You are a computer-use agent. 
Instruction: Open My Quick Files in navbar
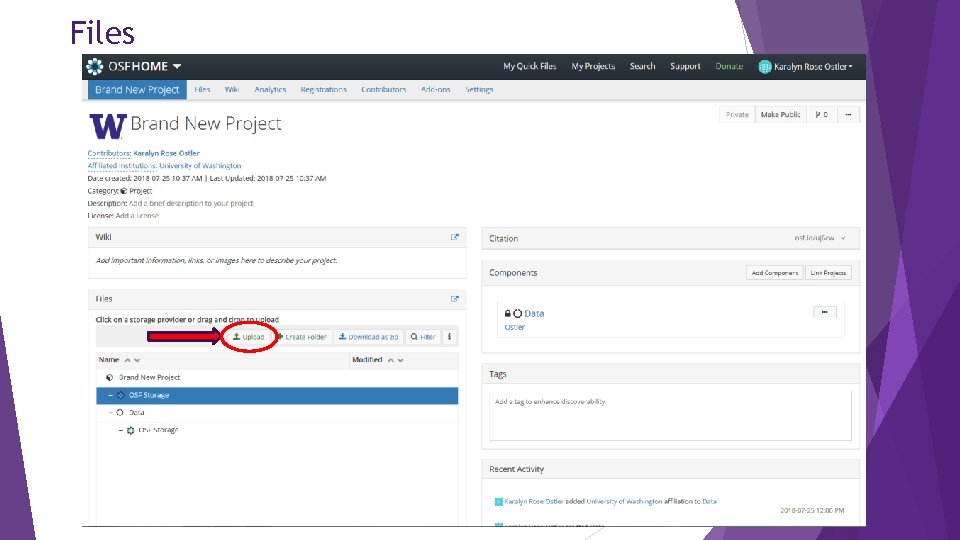tap(530, 66)
